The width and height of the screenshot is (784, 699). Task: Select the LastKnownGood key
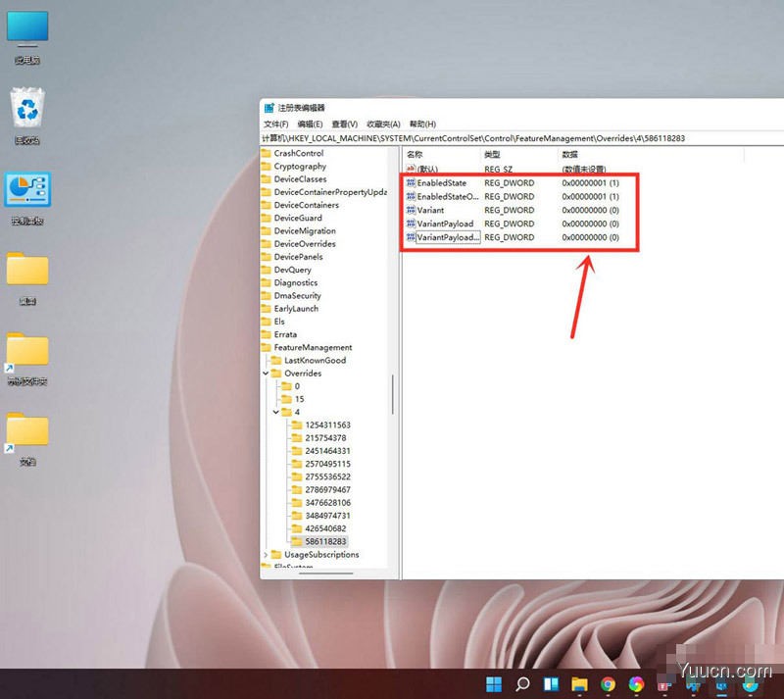[x=315, y=360]
